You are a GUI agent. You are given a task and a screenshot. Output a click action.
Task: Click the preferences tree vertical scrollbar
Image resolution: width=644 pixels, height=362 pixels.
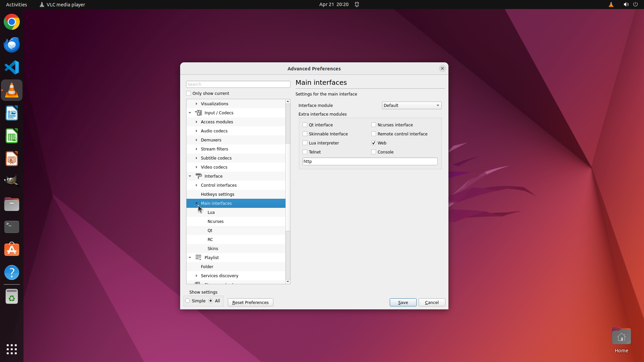288,188
